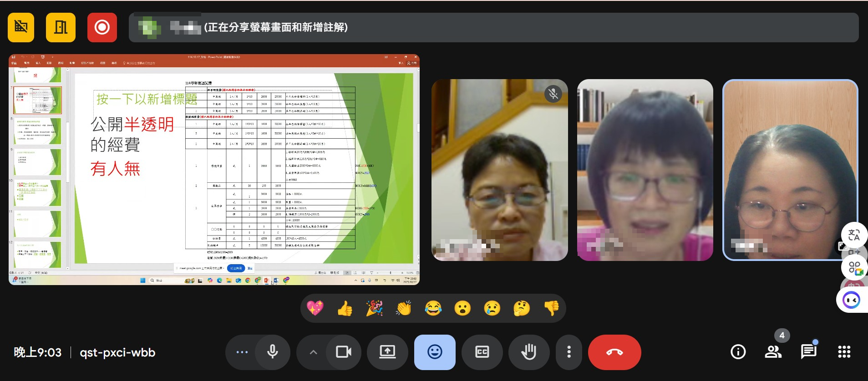868x381 pixels.
Task: Toggle closed captions on
Action: pos(482,352)
